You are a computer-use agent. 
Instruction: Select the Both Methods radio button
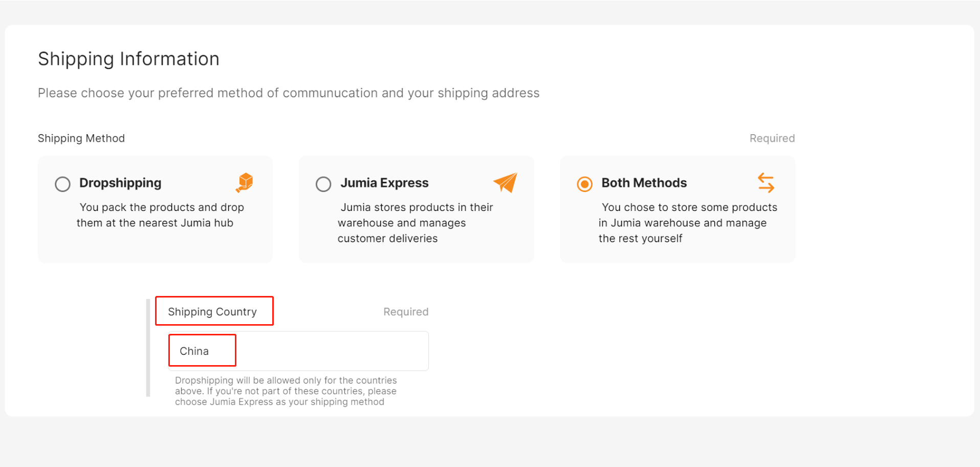tap(584, 184)
